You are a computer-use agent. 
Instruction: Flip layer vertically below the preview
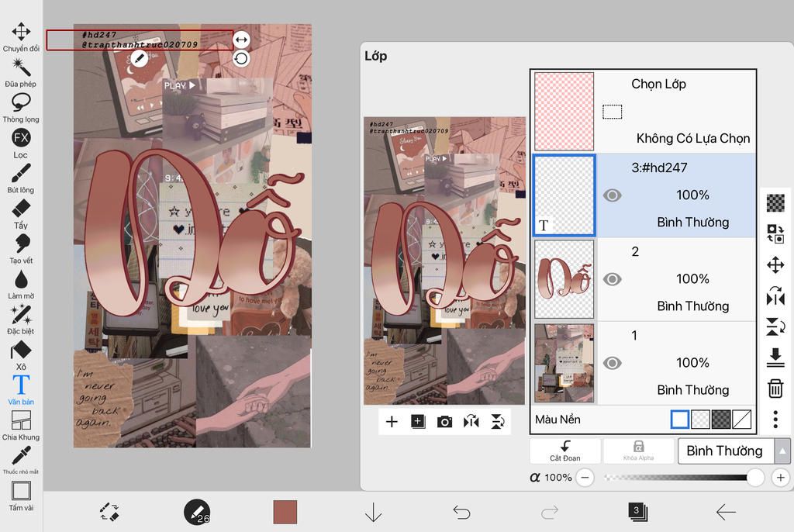[x=498, y=422]
